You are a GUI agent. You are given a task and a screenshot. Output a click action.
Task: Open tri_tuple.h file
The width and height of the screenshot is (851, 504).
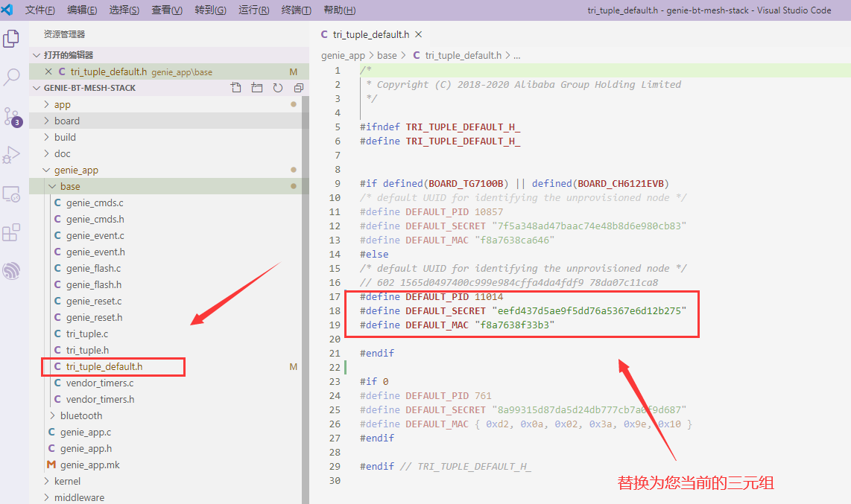tap(87, 350)
